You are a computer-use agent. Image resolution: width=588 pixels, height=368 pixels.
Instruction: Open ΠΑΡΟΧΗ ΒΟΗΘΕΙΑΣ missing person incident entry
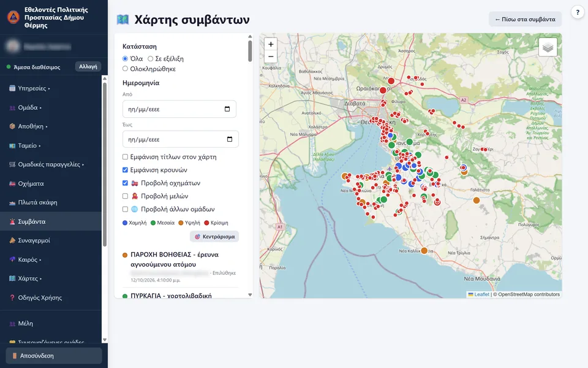180,268
